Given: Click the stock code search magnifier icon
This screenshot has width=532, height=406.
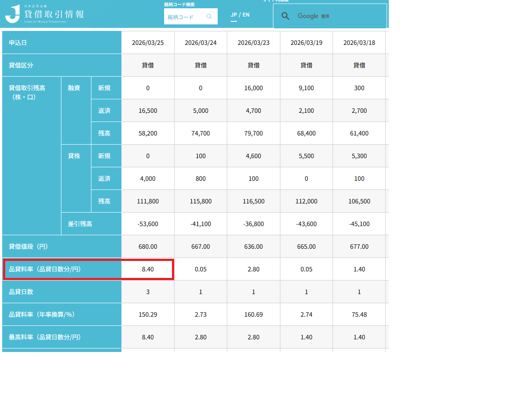Looking at the screenshot, I should click(x=209, y=17).
